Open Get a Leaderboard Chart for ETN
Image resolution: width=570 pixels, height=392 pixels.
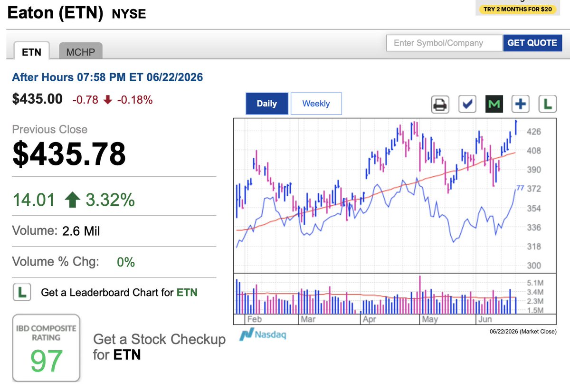pyautogui.click(x=119, y=292)
